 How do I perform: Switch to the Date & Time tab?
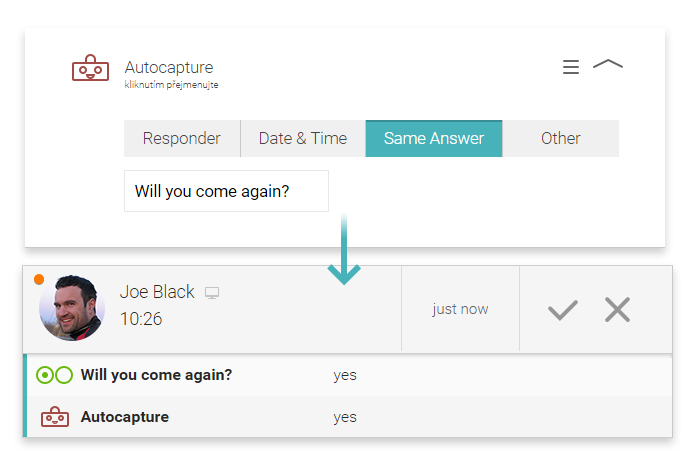click(x=303, y=138)
